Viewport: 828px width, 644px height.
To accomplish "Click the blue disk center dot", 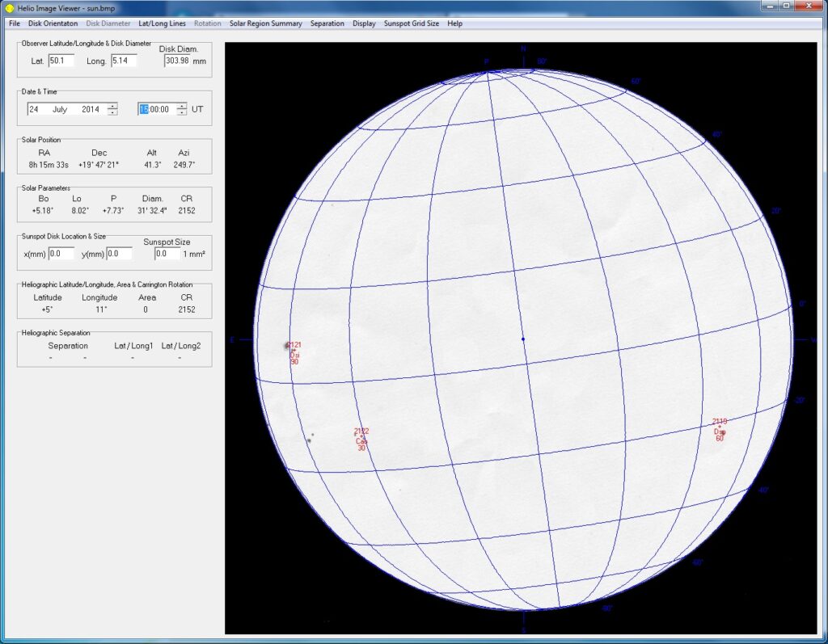I will click(x=523, y=339).
